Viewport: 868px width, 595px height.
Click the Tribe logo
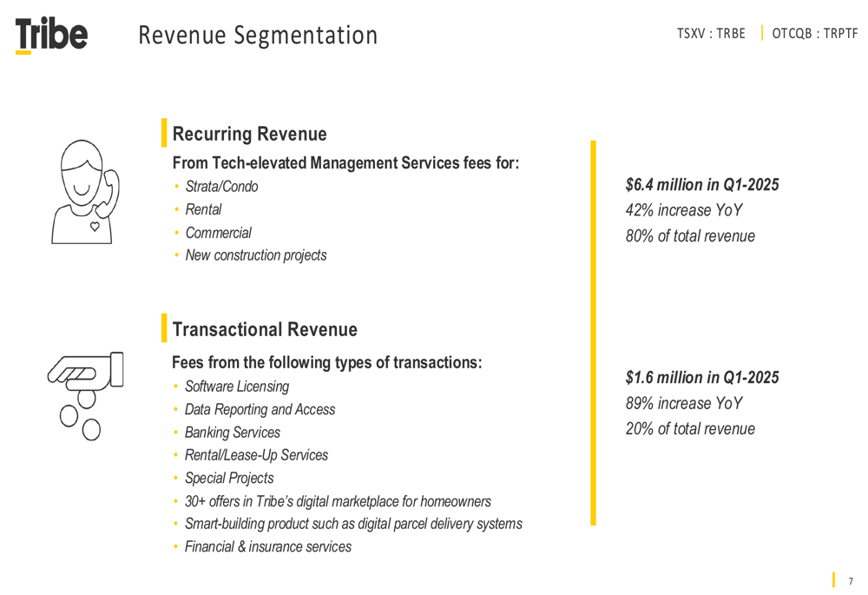(51, 35)
